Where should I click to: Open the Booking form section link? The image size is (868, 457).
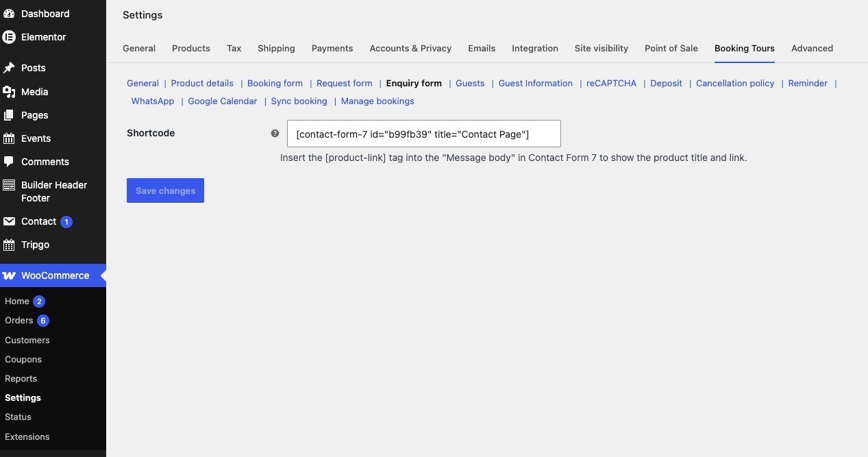click(275, 83)
